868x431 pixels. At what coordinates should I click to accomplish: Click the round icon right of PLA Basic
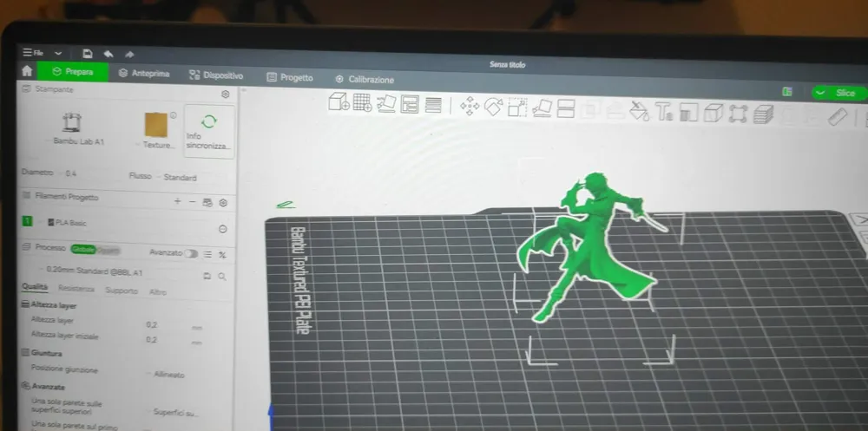pyautogui.click(x=222, y=229)
